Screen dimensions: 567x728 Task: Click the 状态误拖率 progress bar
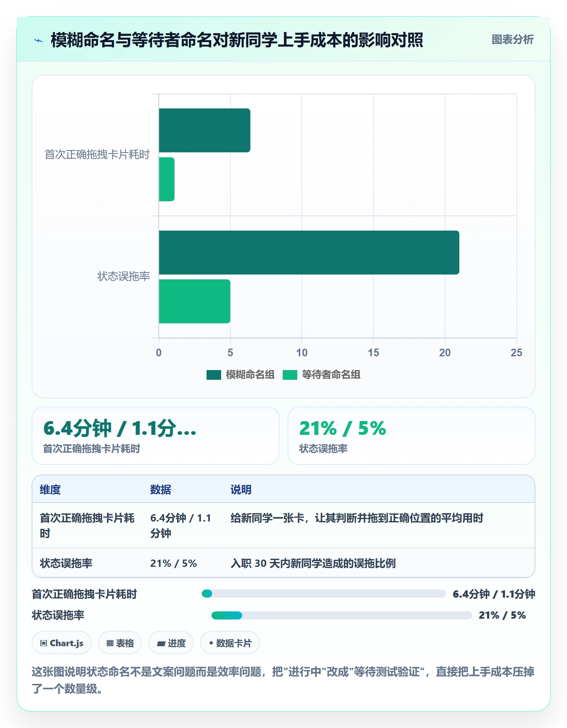[x=342, y=615]
